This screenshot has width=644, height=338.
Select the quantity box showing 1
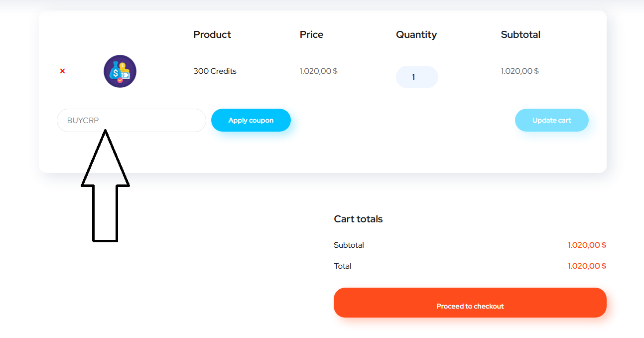[417, 77]
